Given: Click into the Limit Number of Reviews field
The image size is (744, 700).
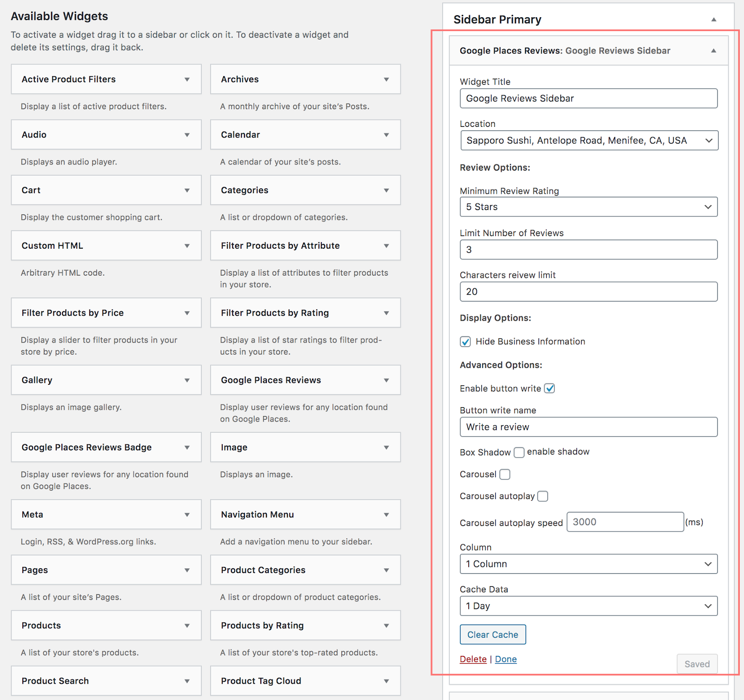Looking at the screenshot, I should tap(588, 250).
